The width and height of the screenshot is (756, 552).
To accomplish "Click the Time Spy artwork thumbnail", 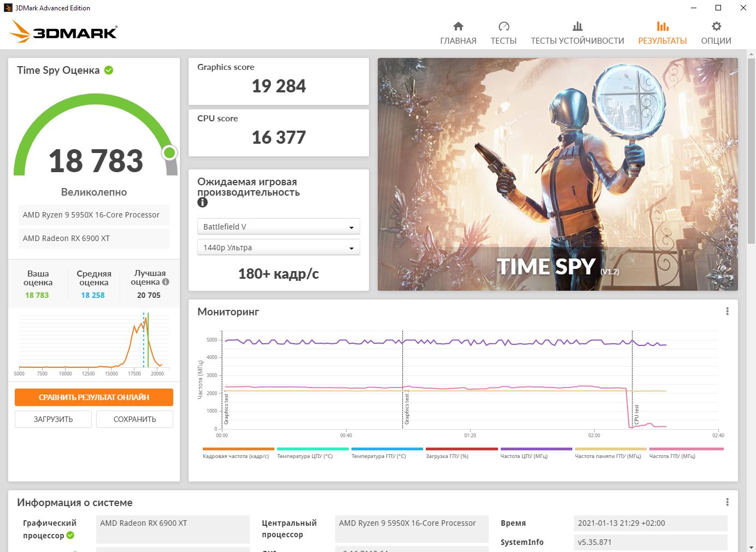I will click(x=558, y=174).
